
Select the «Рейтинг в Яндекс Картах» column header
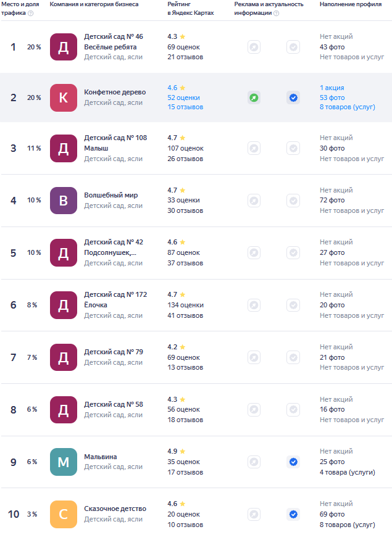coord(191,9)
